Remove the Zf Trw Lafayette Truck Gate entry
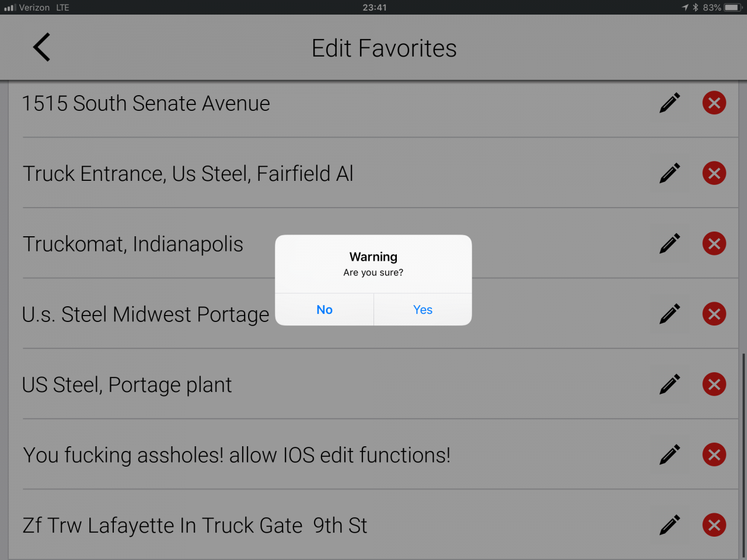 point(714,525)
